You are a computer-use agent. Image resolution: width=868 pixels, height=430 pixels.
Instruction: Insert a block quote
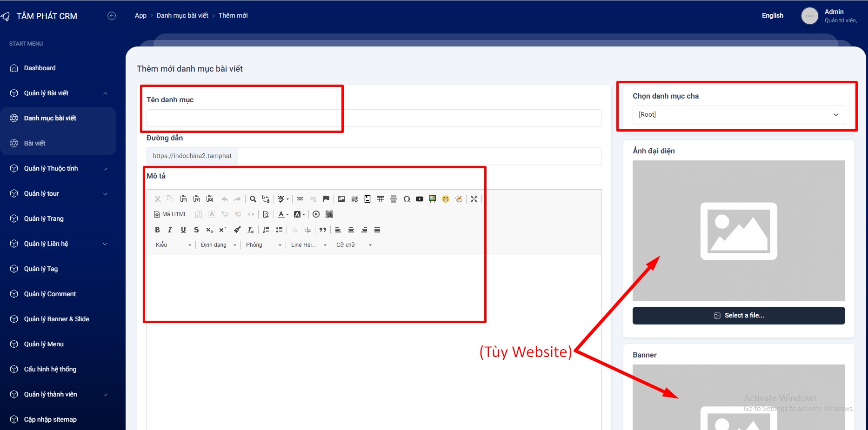tap(323, 230)
